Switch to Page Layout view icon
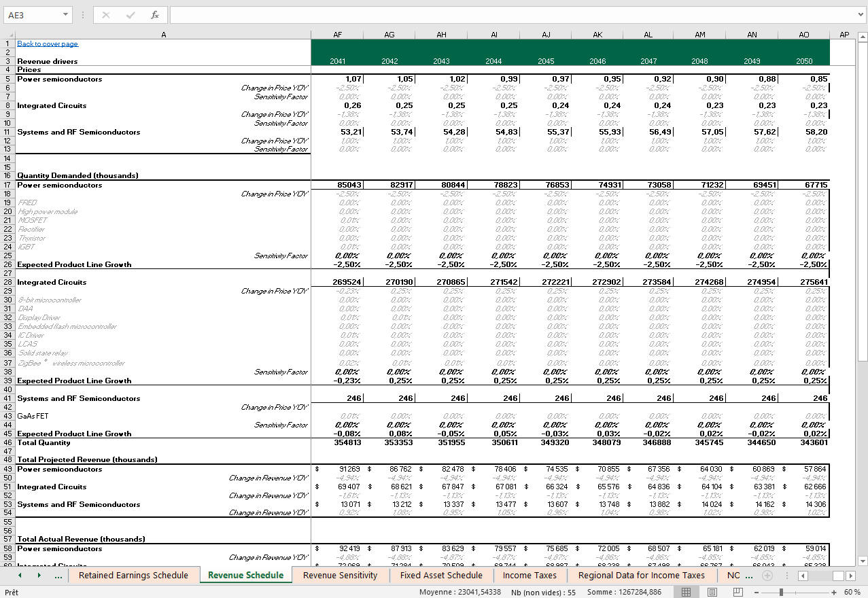868x598 pixels. point(713,593)
